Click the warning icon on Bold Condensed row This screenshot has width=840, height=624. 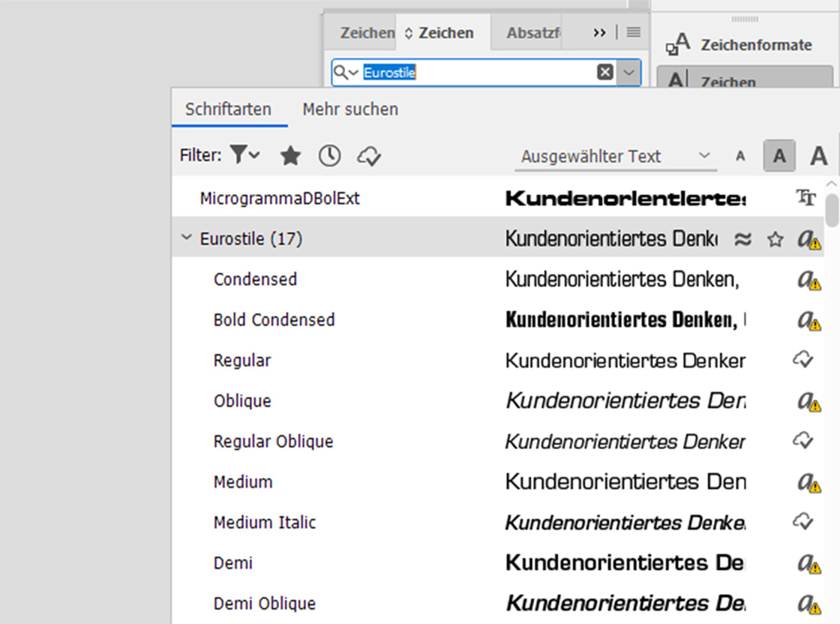pos(809,320)
